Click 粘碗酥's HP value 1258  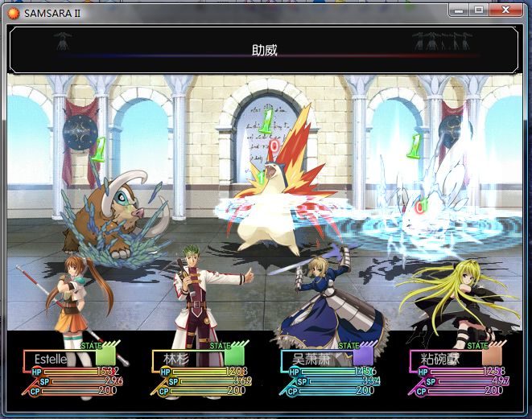(x=494, y=372)
